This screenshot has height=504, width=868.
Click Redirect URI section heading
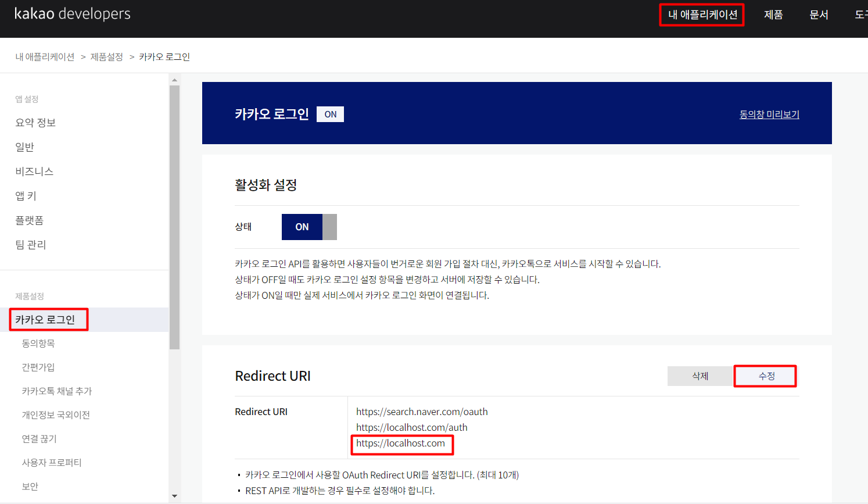273,376
